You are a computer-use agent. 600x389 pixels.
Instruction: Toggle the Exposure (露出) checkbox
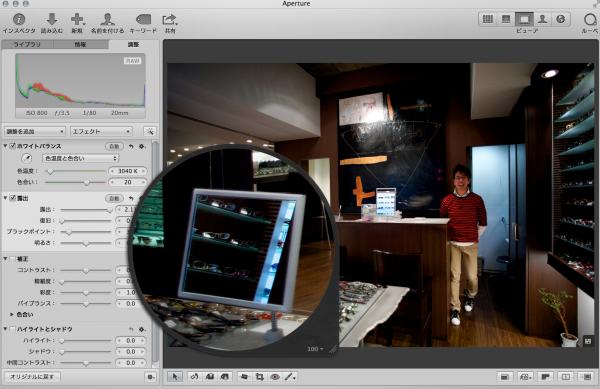(12, 198)
